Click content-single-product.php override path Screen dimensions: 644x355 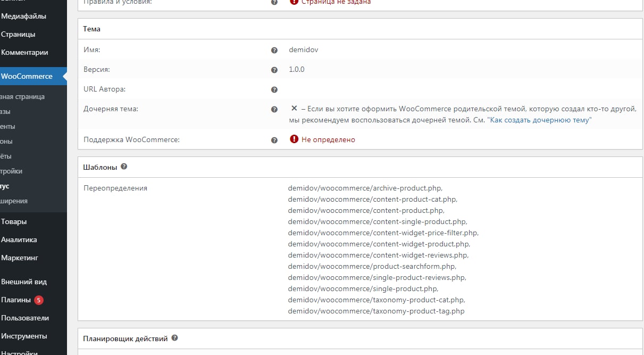click(x=378, y=221)
